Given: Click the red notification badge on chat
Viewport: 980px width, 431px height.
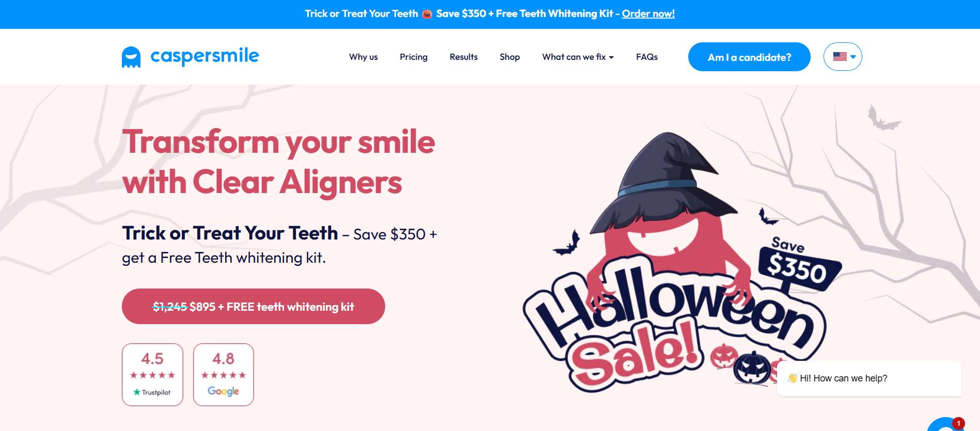Looking at the screenshot, I should pyautogui.click(x=958, y=423).
